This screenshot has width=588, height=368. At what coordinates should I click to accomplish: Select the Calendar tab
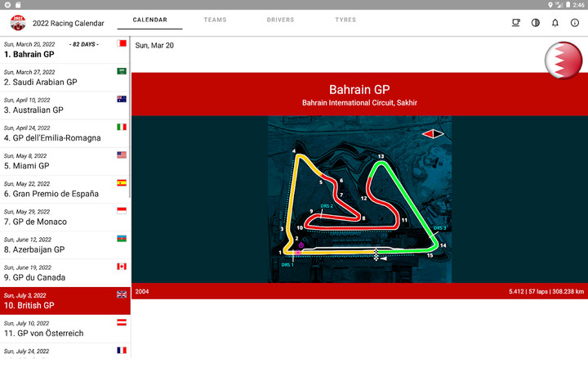pyautogui.click(x=150, y=20)
